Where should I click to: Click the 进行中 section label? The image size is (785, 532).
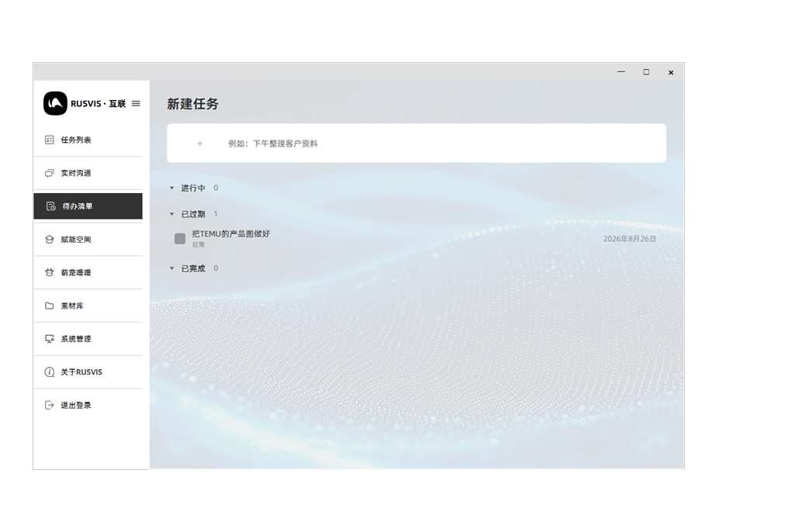(192, 188)
